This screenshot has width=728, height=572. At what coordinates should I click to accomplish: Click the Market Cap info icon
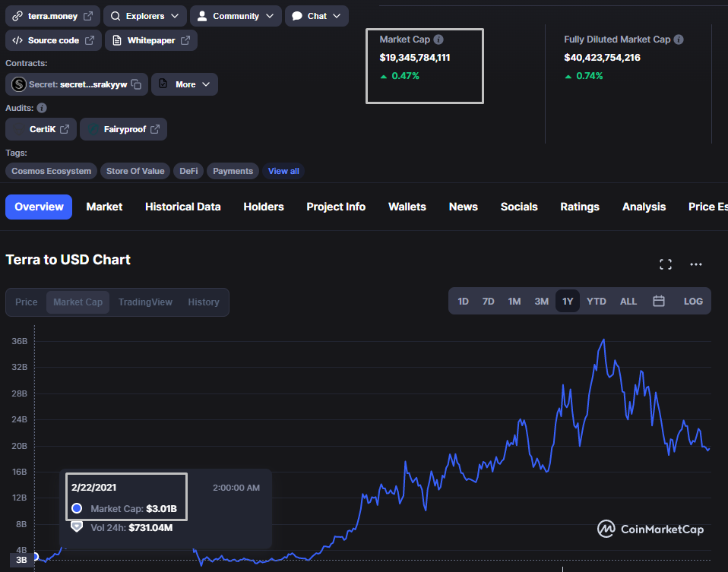click(438, 40)
